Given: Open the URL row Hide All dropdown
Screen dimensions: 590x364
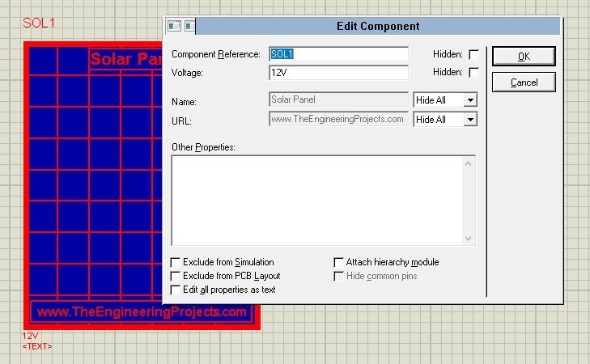Looking at the screenshot, I should [470, 120].
